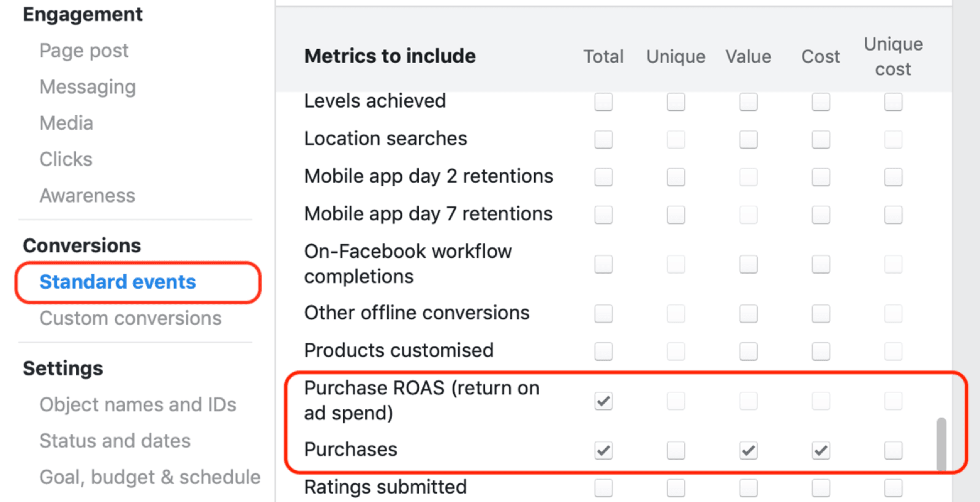Check Cost for Mobile app day 7 retentions
This screenshot has height=502, width=980.
821,215
